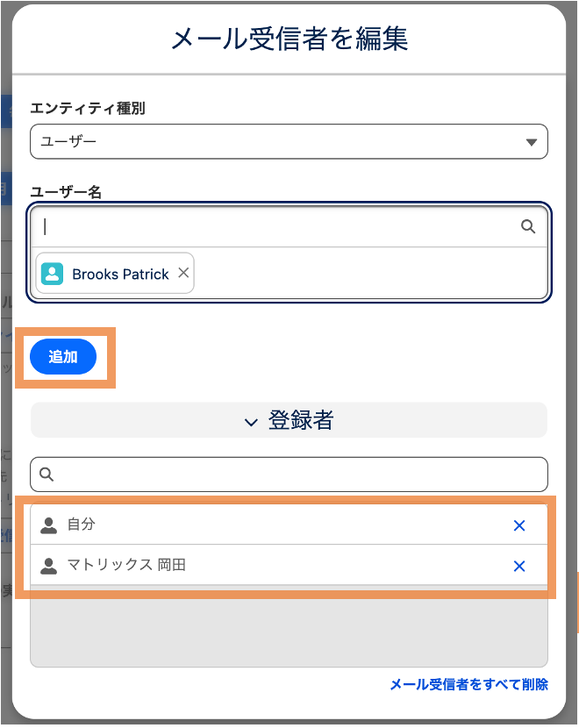579x728 pixels.
Task: Remove マトリックス 岡田 from the recipients list
Action: coord(519,566)
